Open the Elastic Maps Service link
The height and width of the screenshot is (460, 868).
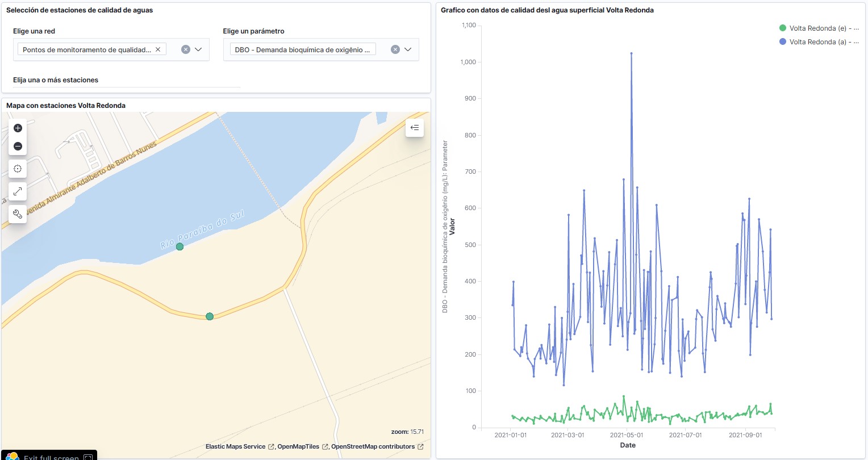[x=235, y=447]
